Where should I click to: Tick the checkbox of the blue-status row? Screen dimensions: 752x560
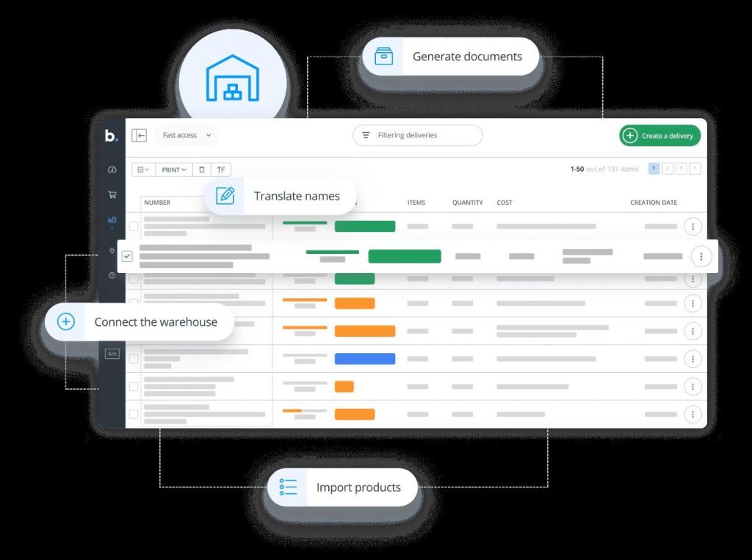pos(134,359)
